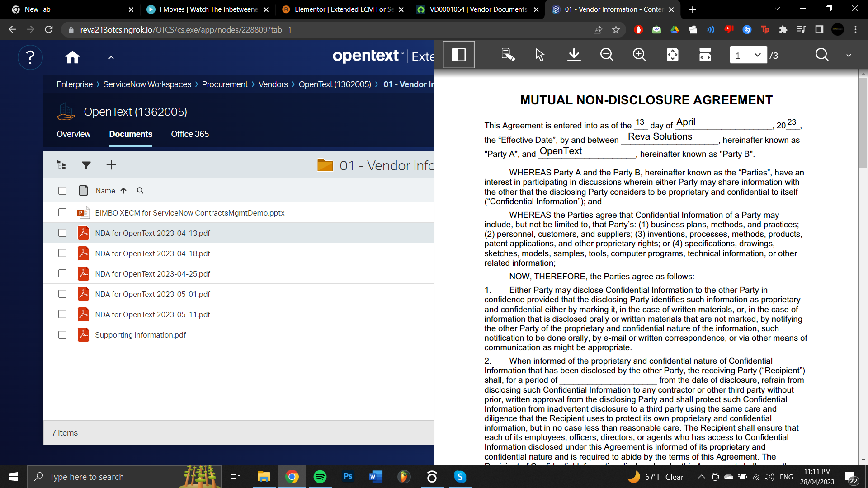Go to Enterprise breadcrumb
The height and width of the screenshot is (488, 868).
pyautogui.click(x=75, y=84)
